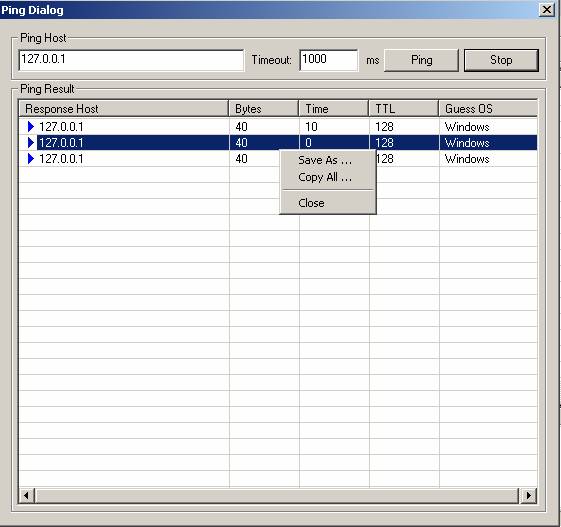This screenshot has width=561, height=527.
Task: Close the Ping Dialog window
Action: pyautogui.click(x=546, y=10)
